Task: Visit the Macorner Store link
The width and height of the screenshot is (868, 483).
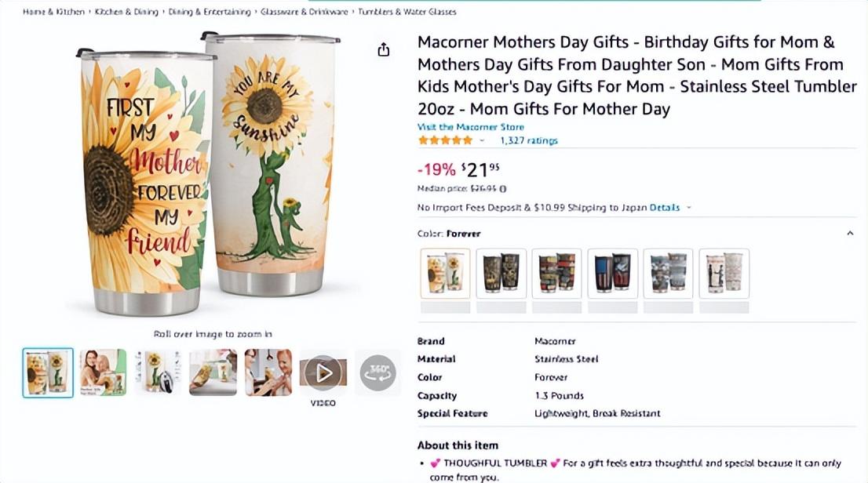Action: [470, 127]
